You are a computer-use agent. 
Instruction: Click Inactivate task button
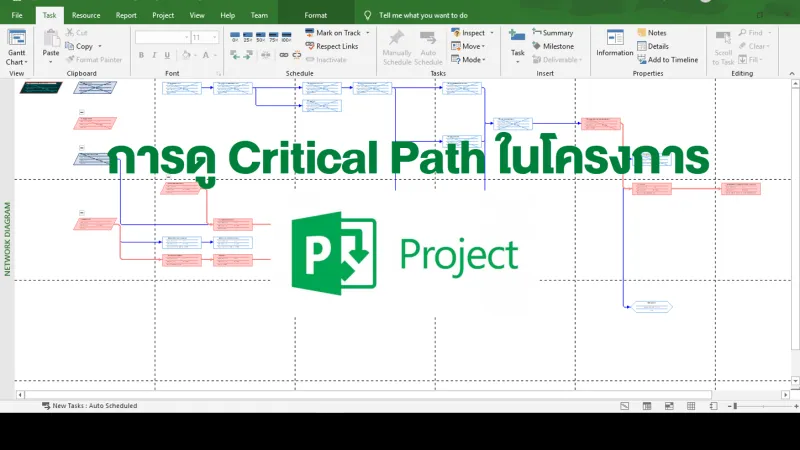(326, 60)
